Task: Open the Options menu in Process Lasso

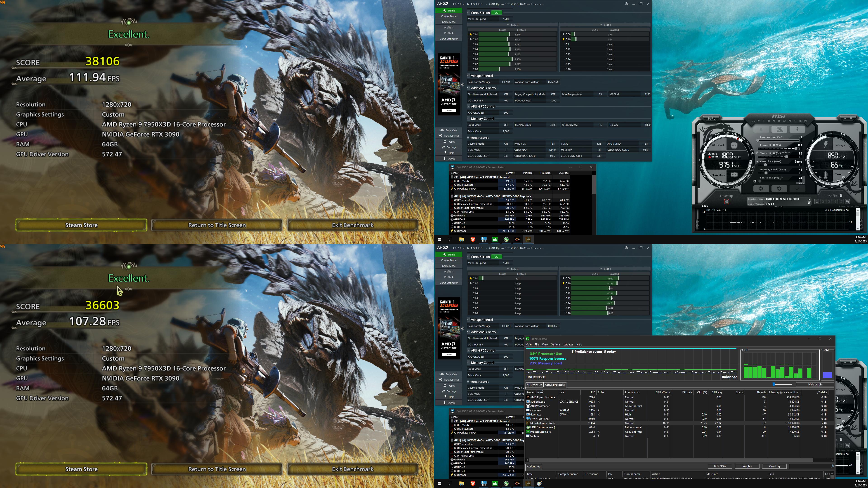Action: point(555,345)
